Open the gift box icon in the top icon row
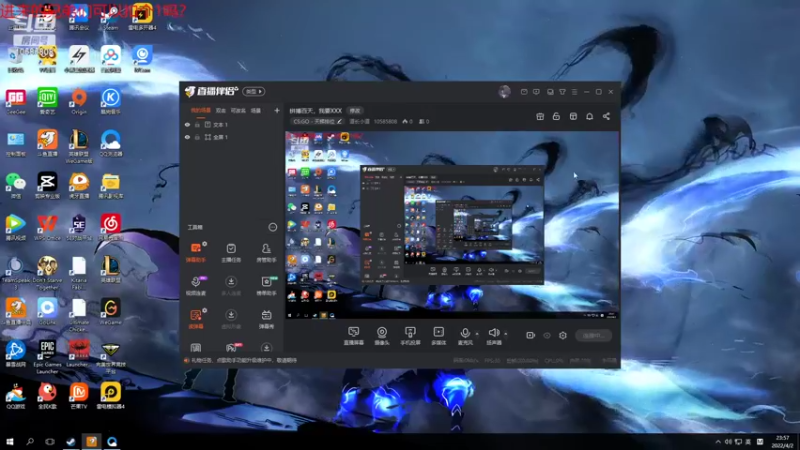This screenshot has width=800, height=450. (x=540, y=116)
